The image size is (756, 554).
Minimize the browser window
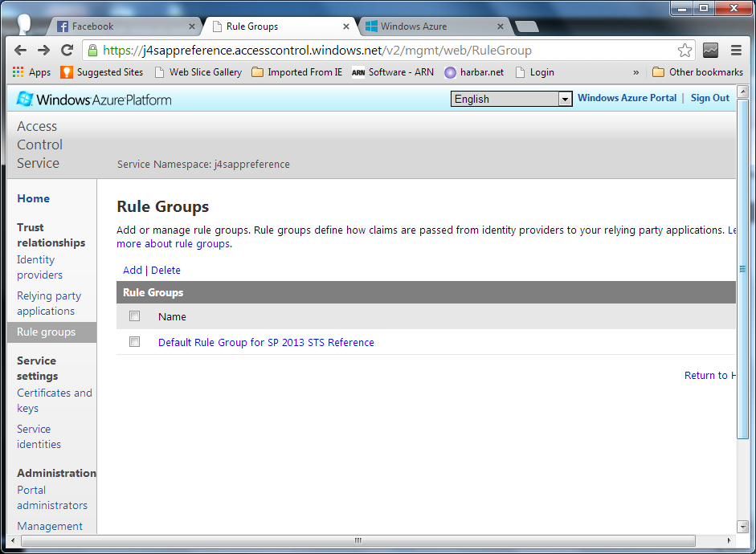click(682, 8)
